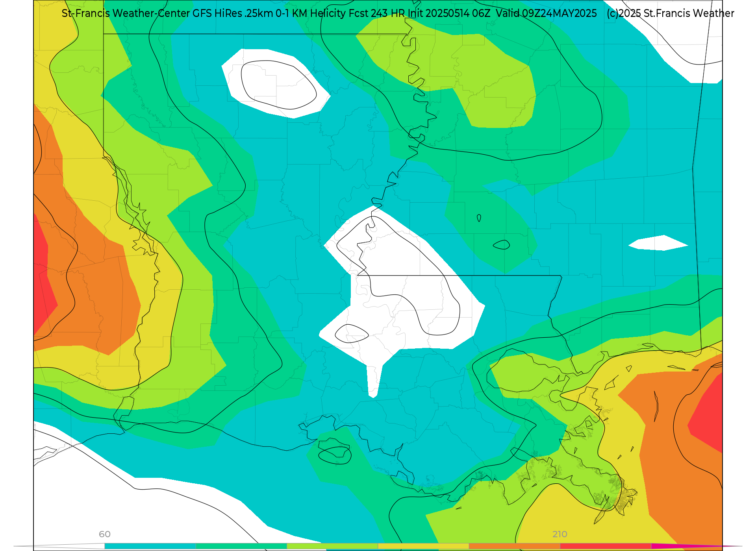Viewport: 756px width, 551px height.
Task: Click the 'Init 20250514 06Z' text in the title
Action: pyautogui.click(x=449, y=13)
